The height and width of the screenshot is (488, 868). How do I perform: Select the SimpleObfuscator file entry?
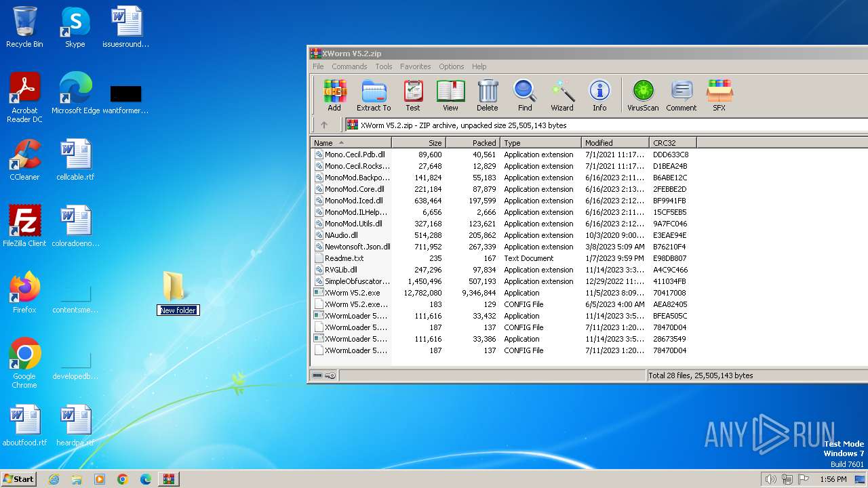(502, 281)
